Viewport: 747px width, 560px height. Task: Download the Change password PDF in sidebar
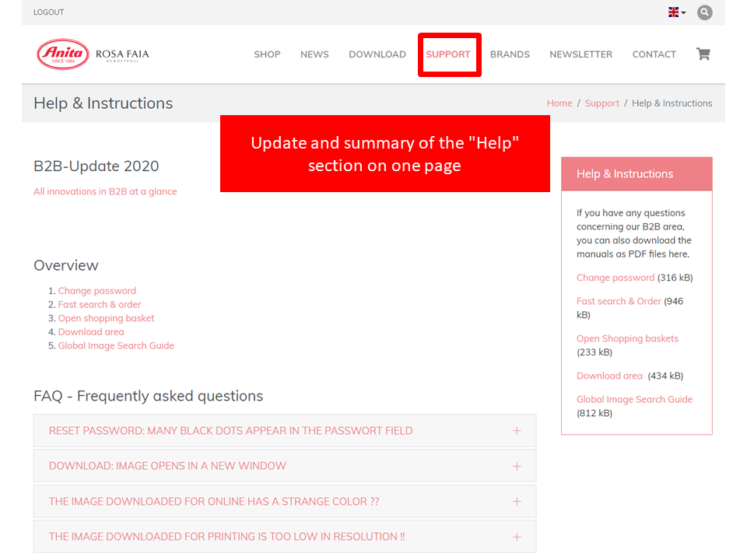click(x=615, y=278)
